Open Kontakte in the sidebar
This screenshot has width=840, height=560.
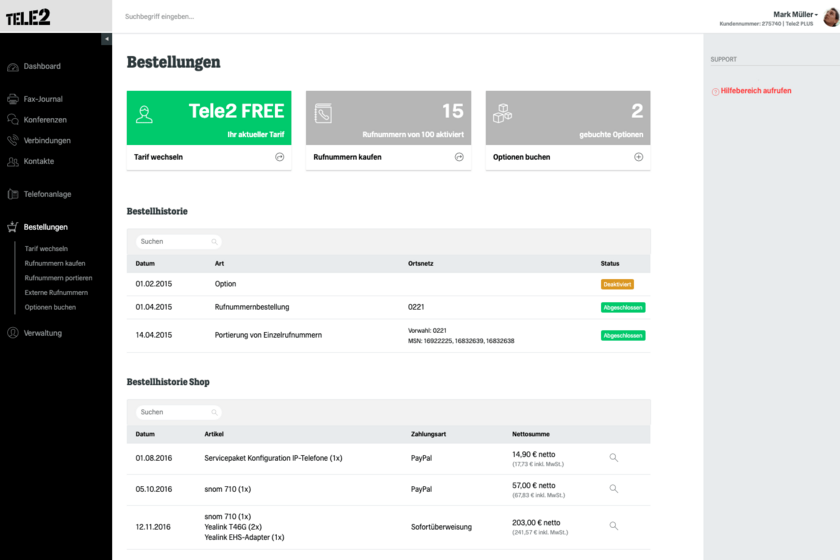click(39, 161)
